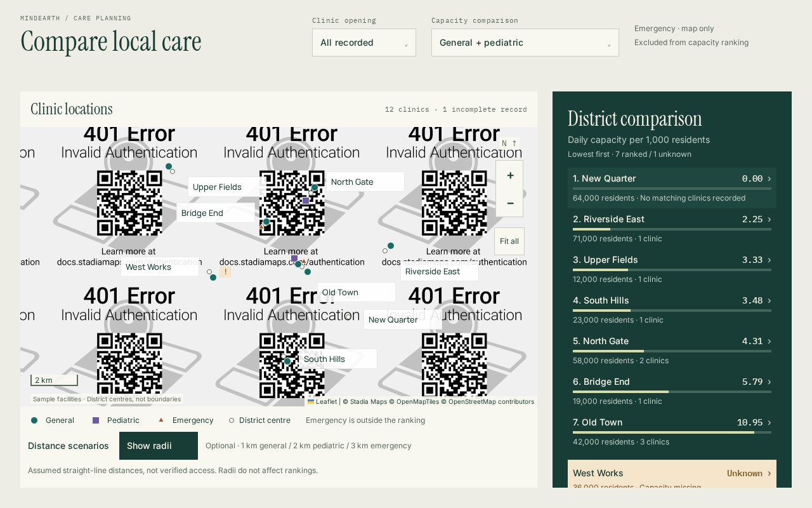
Task: Click the Riverside East label on the map
Action: (439, 271)
